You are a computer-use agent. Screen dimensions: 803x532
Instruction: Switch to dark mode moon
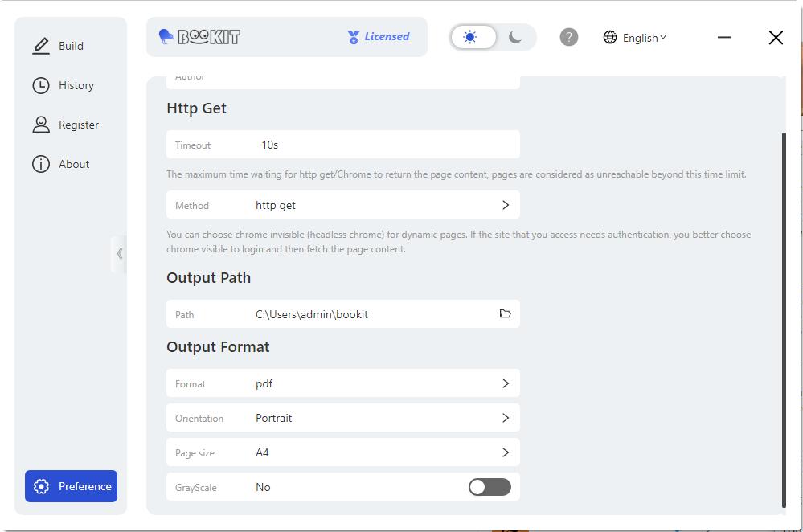(515, 37)
